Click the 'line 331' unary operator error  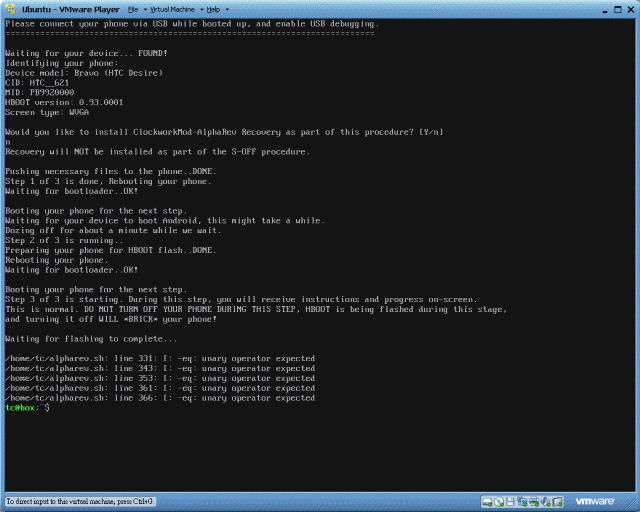[x=160, y=358]
